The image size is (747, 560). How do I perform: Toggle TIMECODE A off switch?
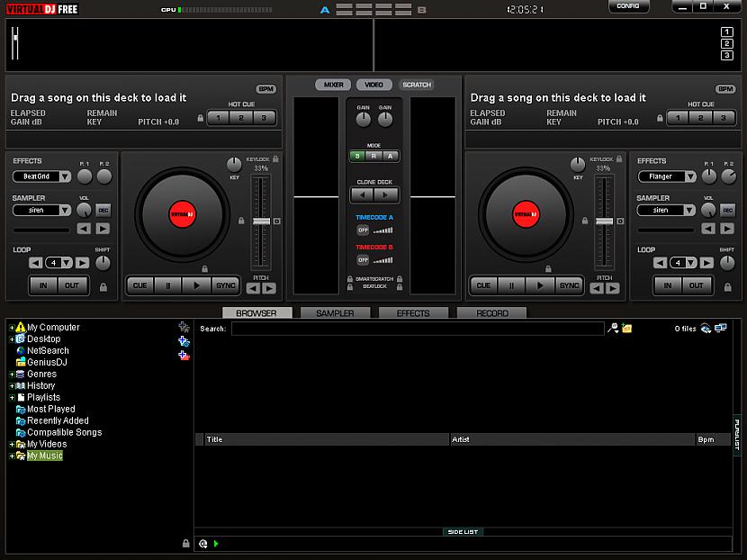point(363,230)
